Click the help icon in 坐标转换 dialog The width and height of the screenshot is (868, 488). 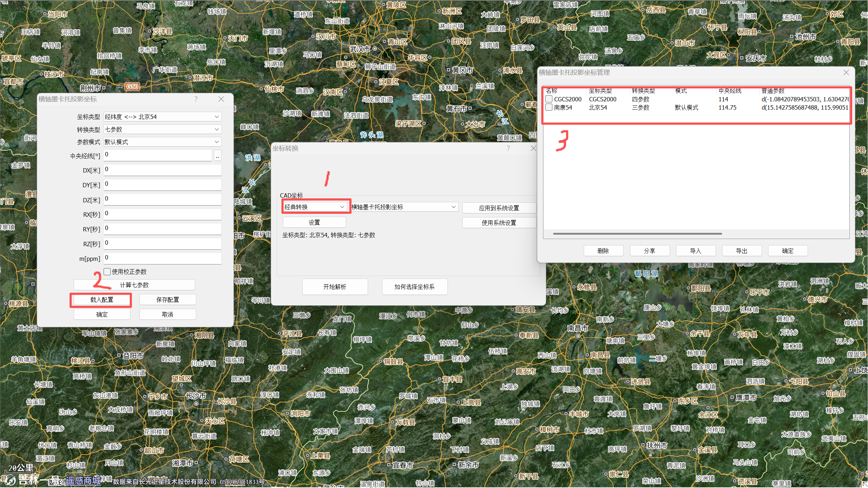[508, 148]
